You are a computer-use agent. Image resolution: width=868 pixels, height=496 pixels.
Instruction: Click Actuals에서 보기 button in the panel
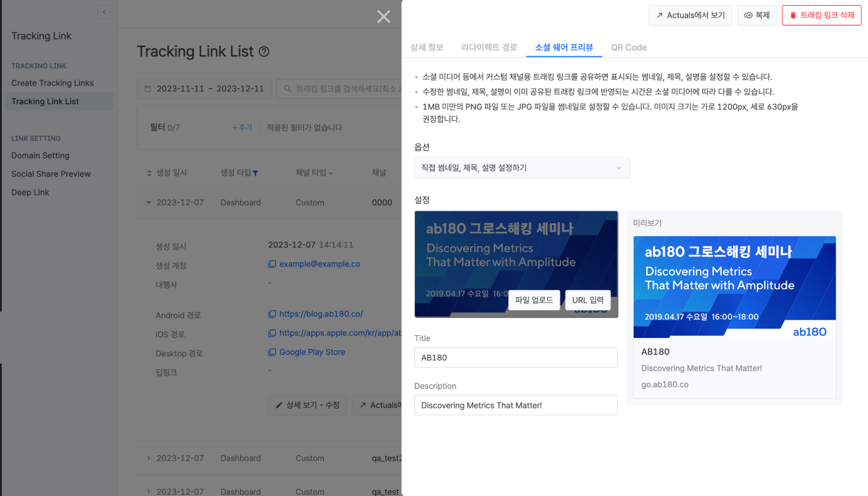tap(690, 15)
